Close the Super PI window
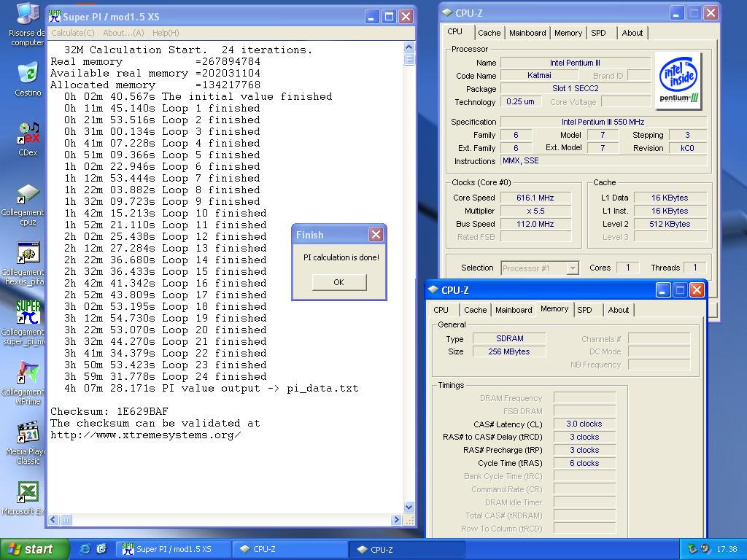Viewport: 747px width, 560px height. [x=406, y=17]
